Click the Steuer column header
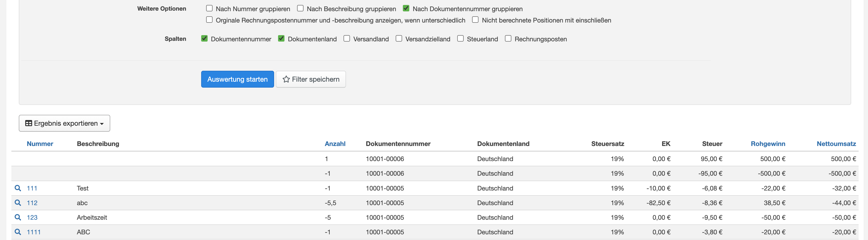This screenshot has height=240, width=868. tap(712, 144)
